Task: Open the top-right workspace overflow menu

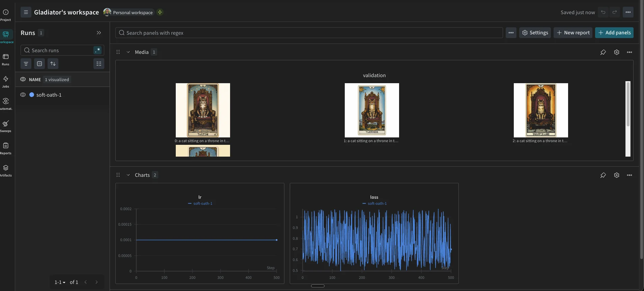Action: pyautogui.click(x=628, y=12)
